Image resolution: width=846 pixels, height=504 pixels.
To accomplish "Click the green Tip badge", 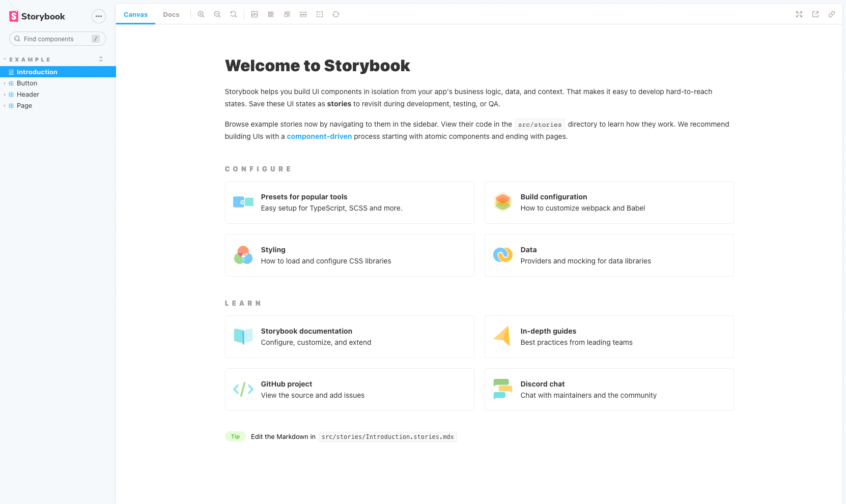I will (235, 436).
